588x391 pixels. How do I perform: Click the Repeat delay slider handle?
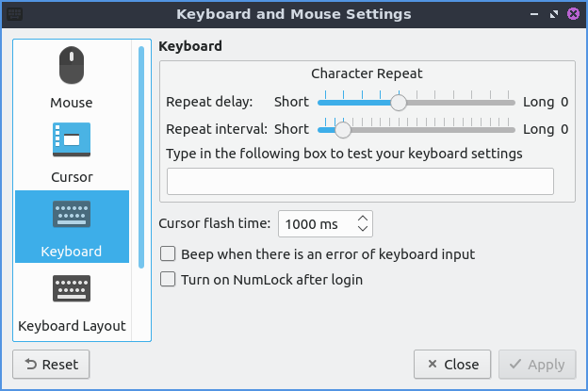pos(399,102)
